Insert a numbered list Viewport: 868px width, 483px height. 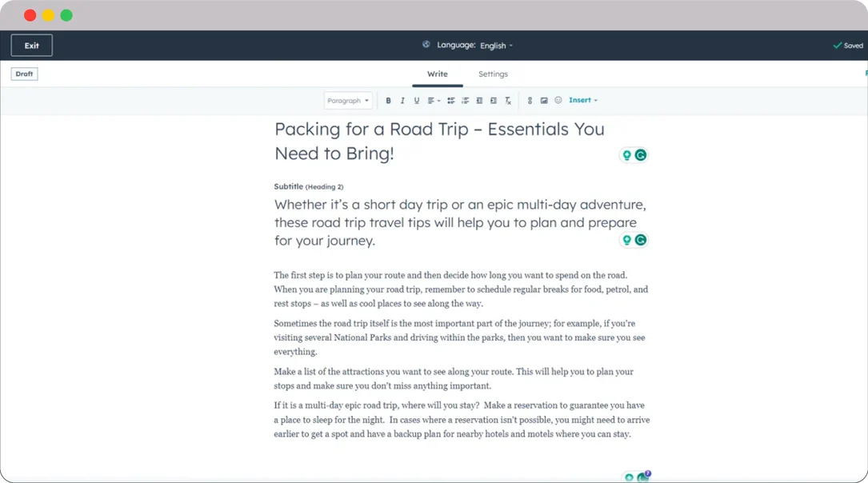(465, 101)
